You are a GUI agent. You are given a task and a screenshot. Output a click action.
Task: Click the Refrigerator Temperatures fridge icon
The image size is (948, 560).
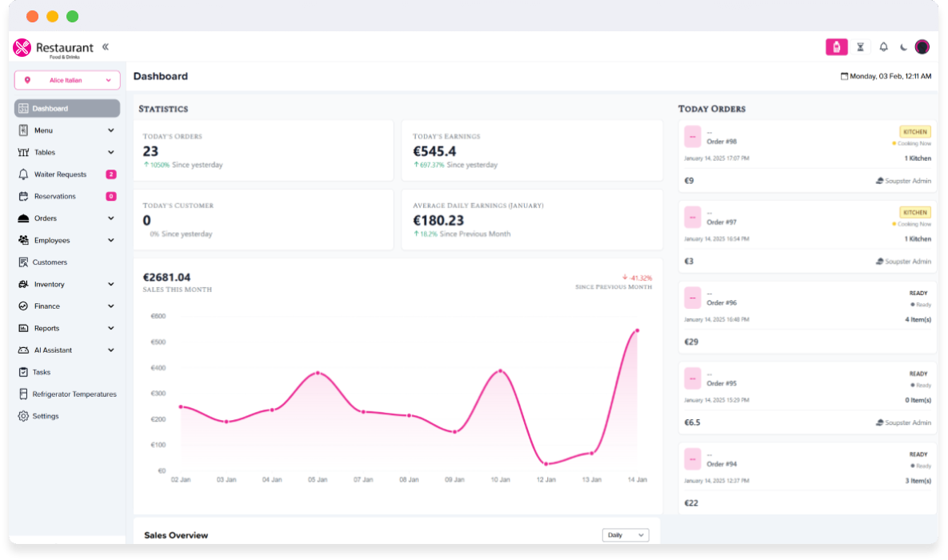(23, 394)
